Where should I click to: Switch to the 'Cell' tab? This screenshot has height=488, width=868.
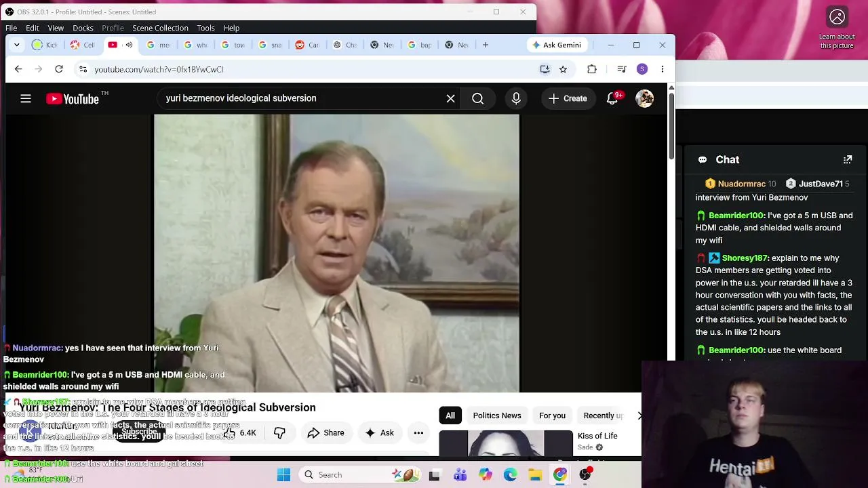coord(83,45)
